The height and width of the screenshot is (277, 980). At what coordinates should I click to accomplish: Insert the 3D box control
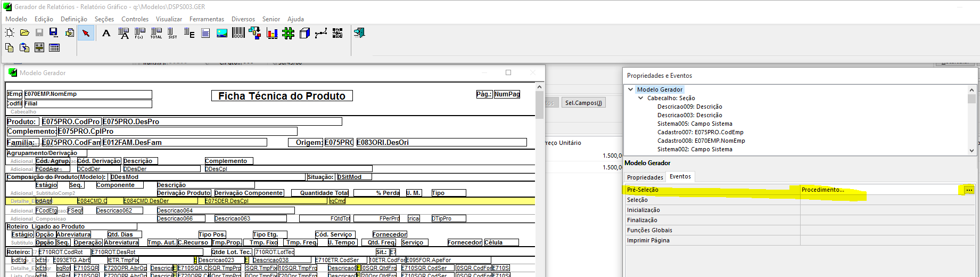click(x=304, y=34)
